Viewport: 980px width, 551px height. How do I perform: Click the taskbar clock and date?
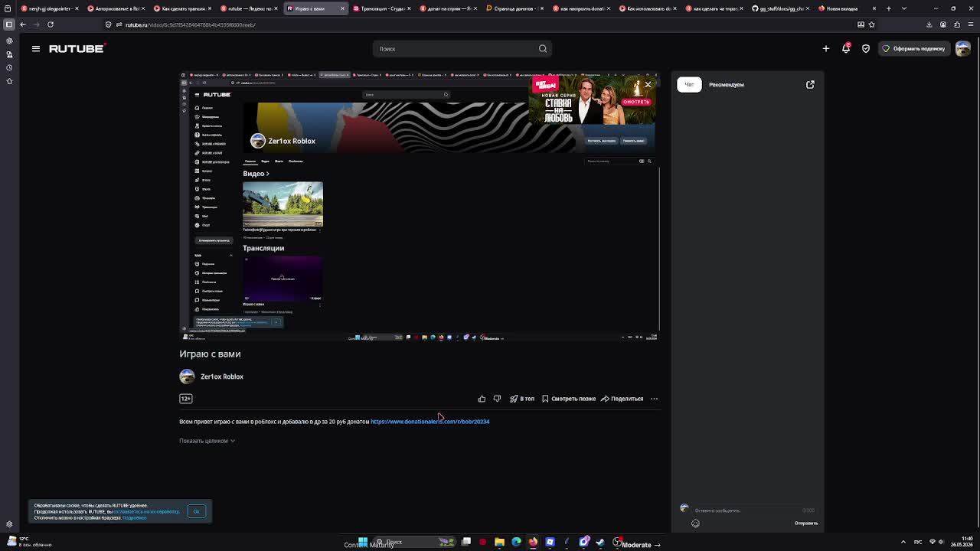click(x=963, y=542)
